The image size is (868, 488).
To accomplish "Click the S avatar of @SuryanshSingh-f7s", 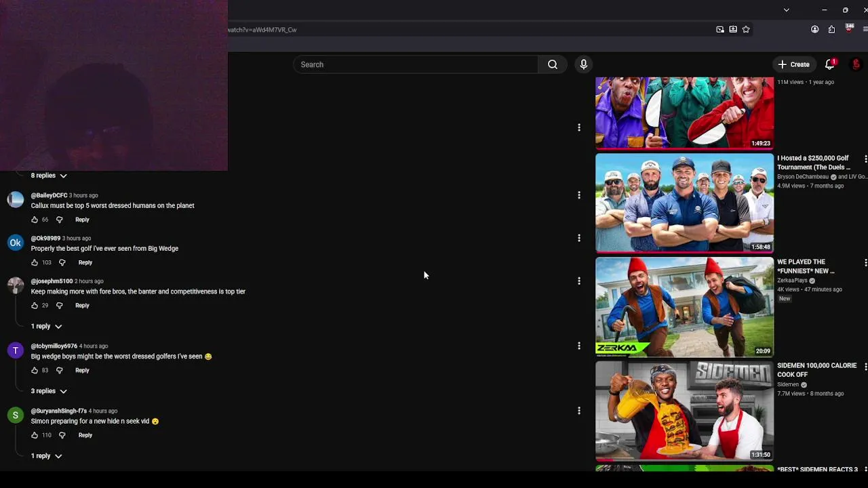I will pyautogui.click(x=15, y=415).
